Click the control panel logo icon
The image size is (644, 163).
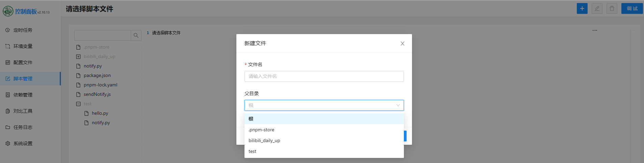click(x=8, y=11)
